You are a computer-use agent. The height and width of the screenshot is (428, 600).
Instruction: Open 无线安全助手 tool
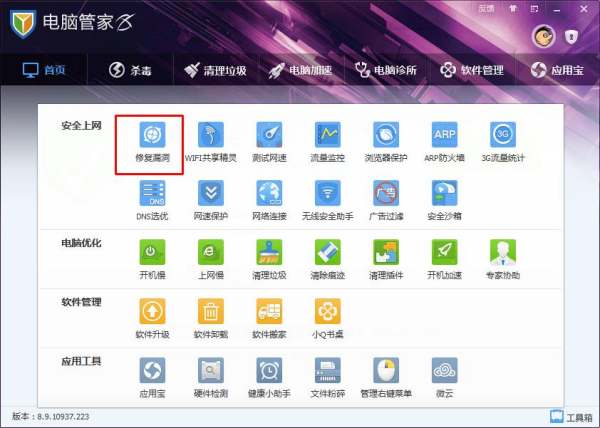[x=328, y=201]
